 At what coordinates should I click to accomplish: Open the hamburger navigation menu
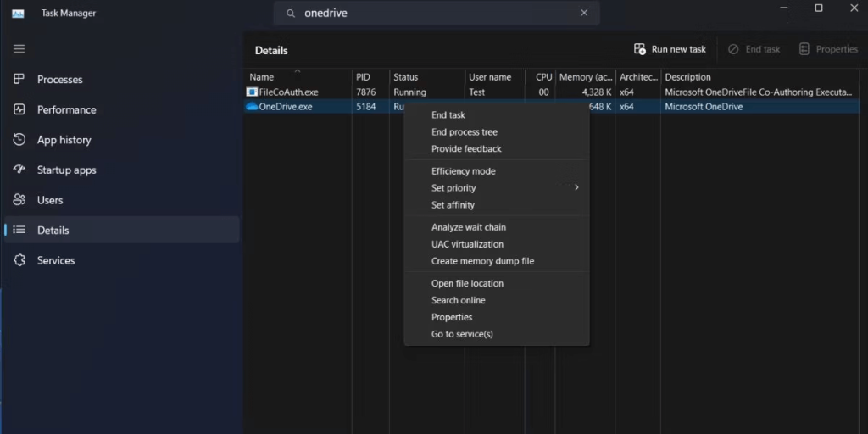coord(19,48)
